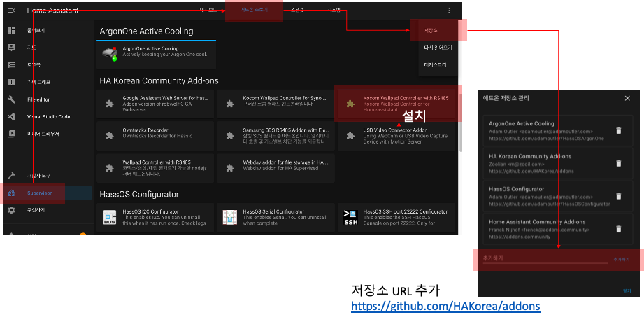Click the ArgonOne Active Cooling section heading
Image resolution: width=644 pixels, height=322 pixels.
click(146, 31)
